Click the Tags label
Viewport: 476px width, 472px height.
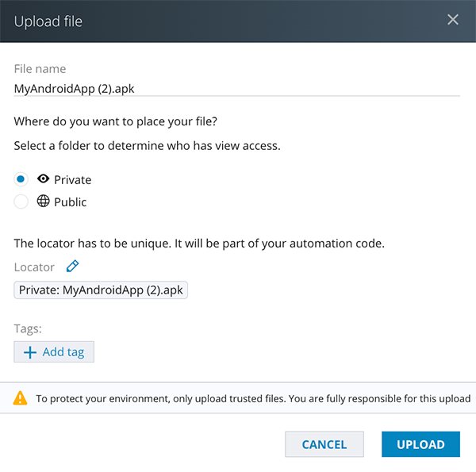[x=28, y=328]
